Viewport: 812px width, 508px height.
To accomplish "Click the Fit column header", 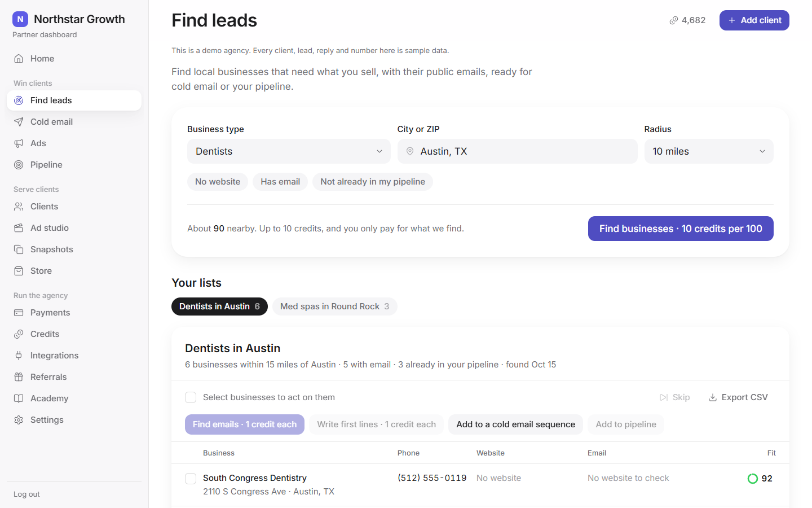I will [x=771, y=453].
